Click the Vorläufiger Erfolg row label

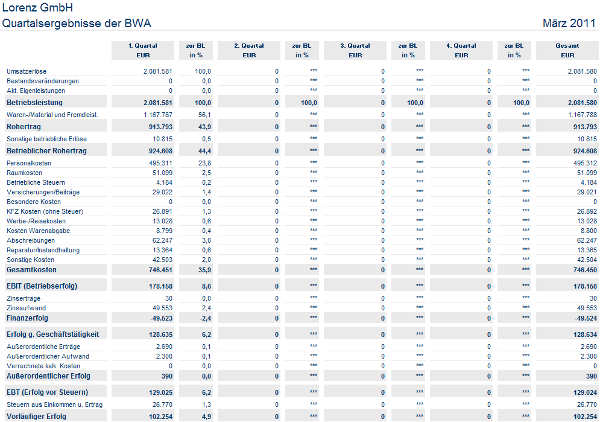click(36, 417)
